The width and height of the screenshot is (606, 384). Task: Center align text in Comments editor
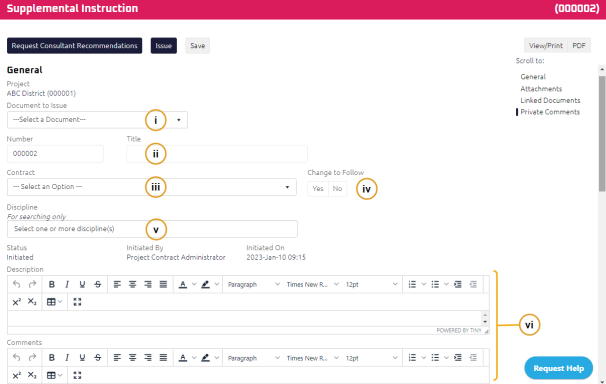[x=133, y=358]
